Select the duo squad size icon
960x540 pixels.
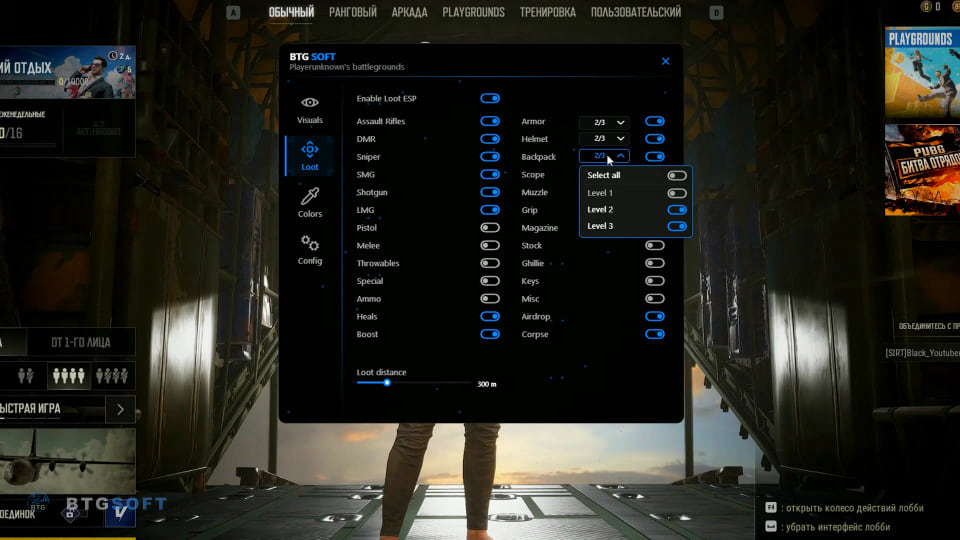(x=25, y=375)
